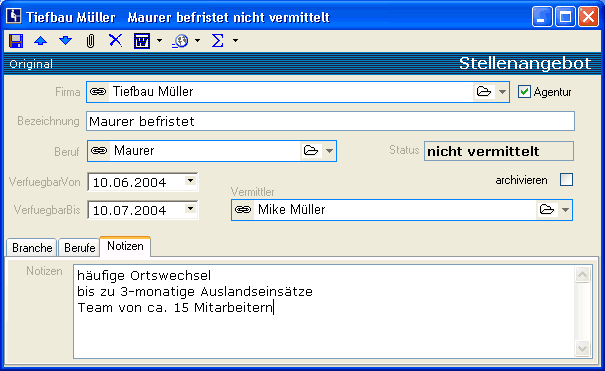Select the Notizen tab

coord(125,246)
